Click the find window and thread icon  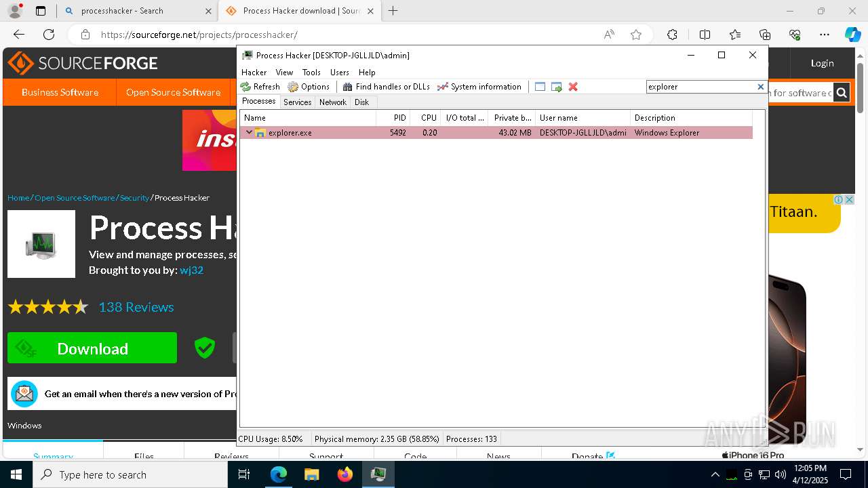click(x=557, y=87)
